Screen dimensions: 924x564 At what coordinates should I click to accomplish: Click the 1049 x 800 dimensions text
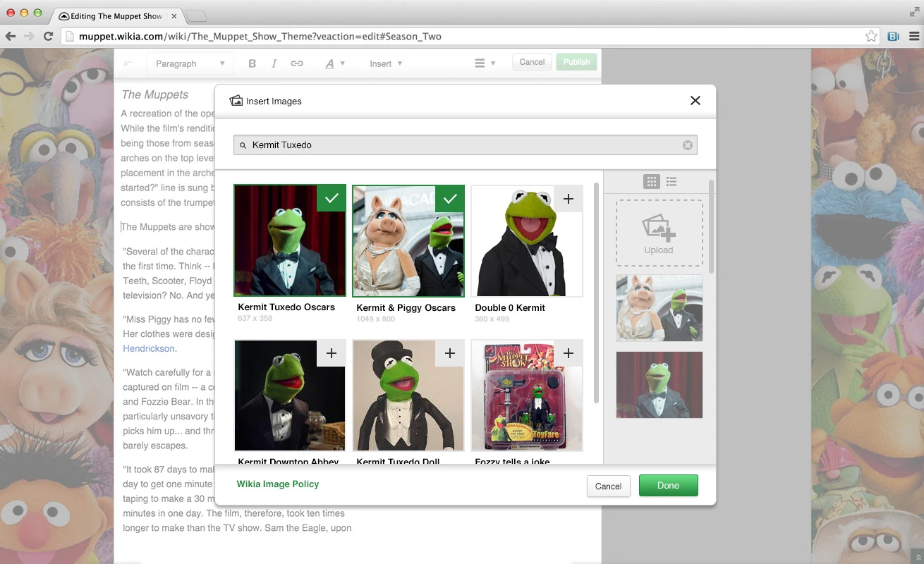coord(376,319)
